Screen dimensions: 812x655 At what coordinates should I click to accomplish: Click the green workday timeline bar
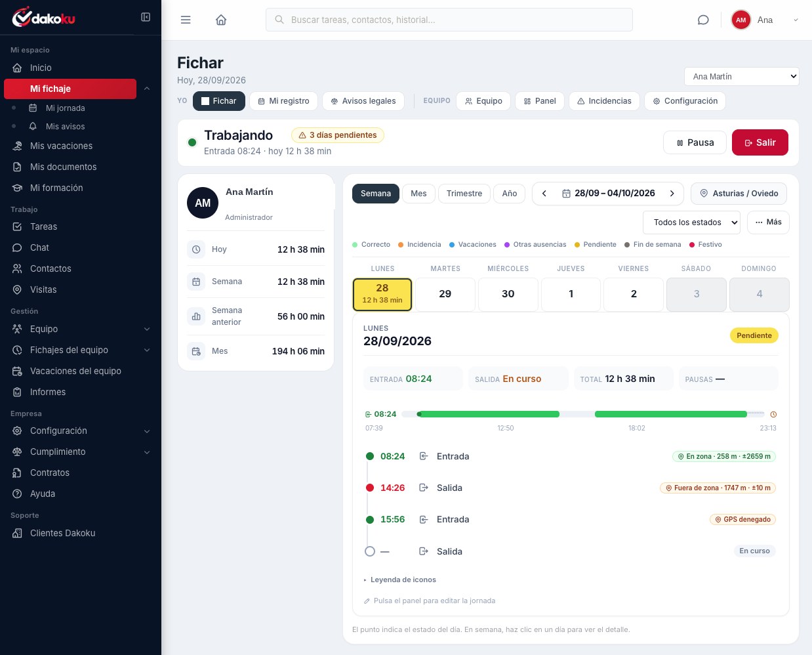tap(582, 414)
